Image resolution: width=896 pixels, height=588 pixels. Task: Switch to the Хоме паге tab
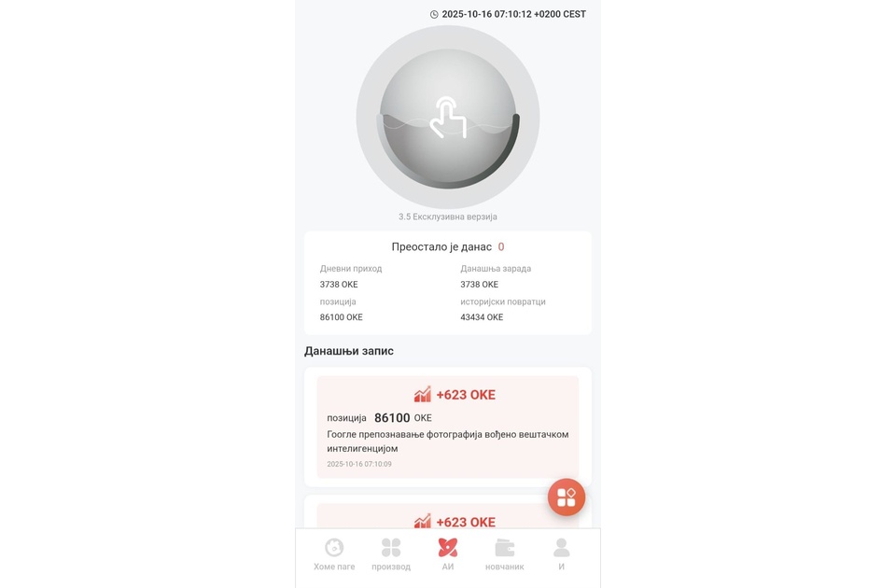tap(334, 567)
